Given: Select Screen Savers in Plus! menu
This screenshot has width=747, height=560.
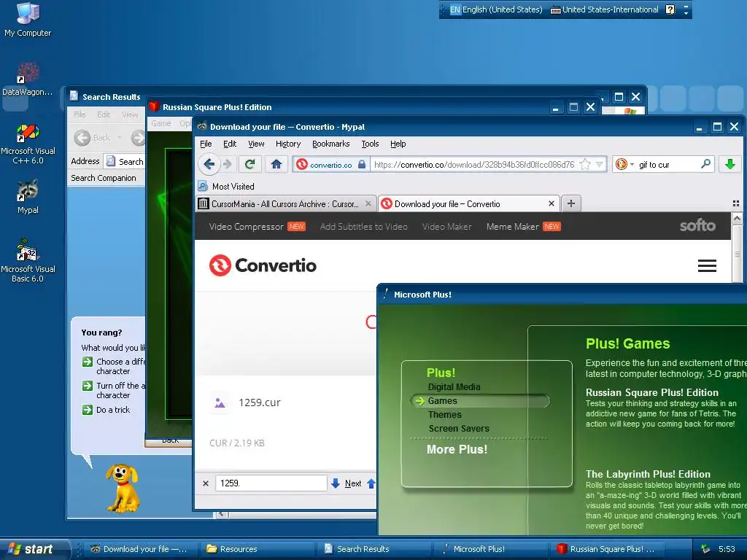Looking at the screenshot, I should coord(458,429).
